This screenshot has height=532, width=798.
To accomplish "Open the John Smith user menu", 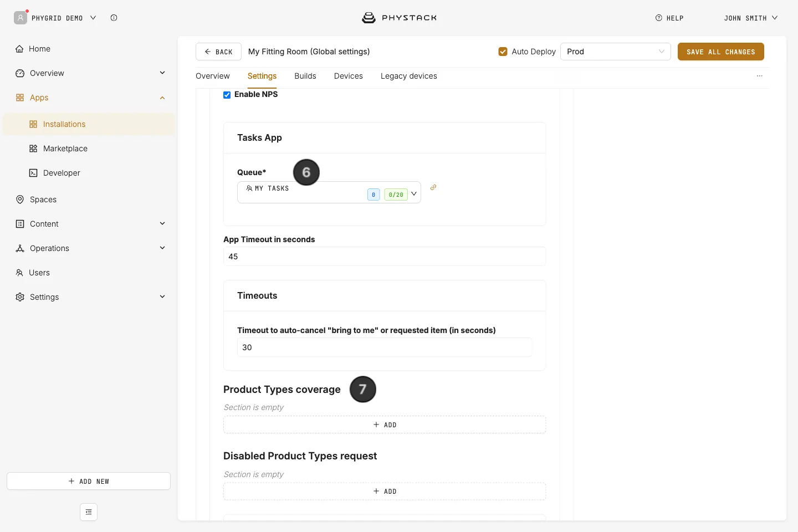I will 751,18.
